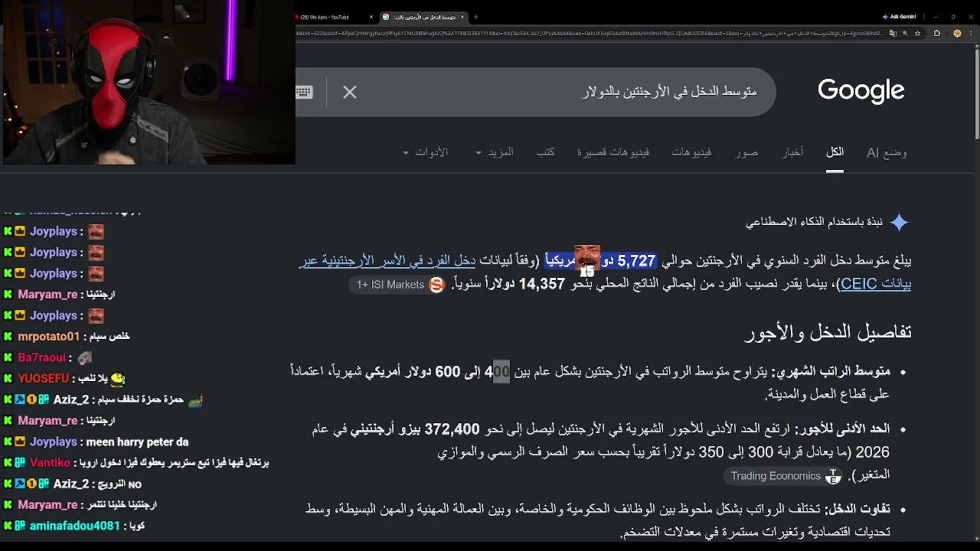The image size is (980, 551).
Task: Click the translate page icon in address bar
Action: click(x=893, y=34)
